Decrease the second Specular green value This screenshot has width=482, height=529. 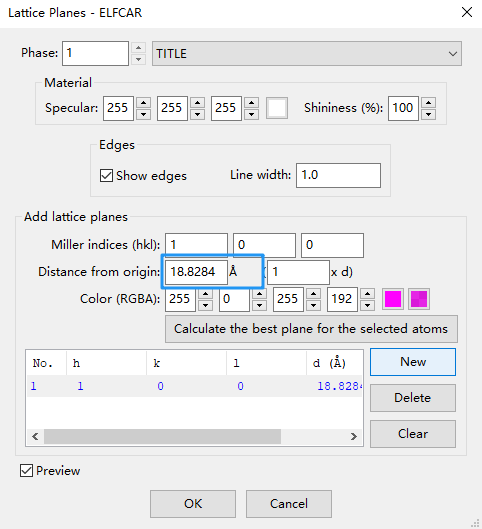pos(197,114)
